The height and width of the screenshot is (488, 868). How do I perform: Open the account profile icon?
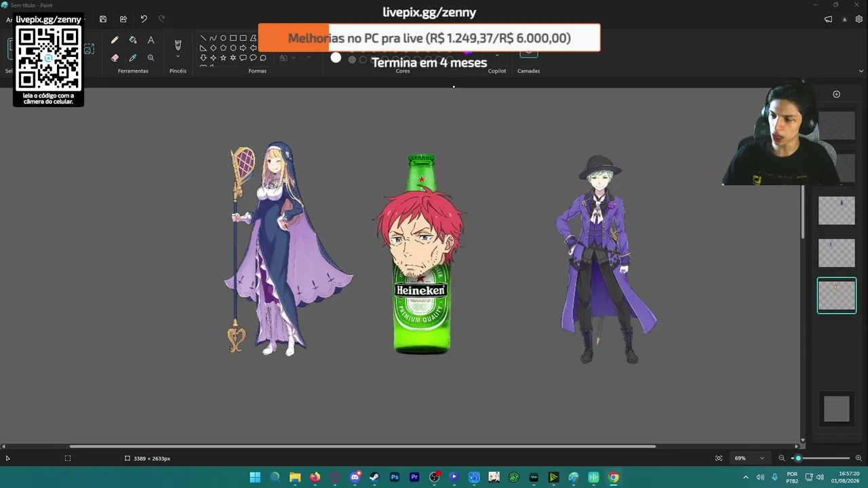tap(844, 19)
